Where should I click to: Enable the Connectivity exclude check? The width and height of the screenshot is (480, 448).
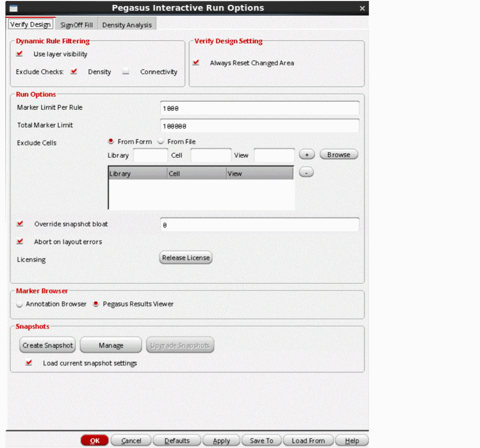pyautogui.click(x=126, y=72)
